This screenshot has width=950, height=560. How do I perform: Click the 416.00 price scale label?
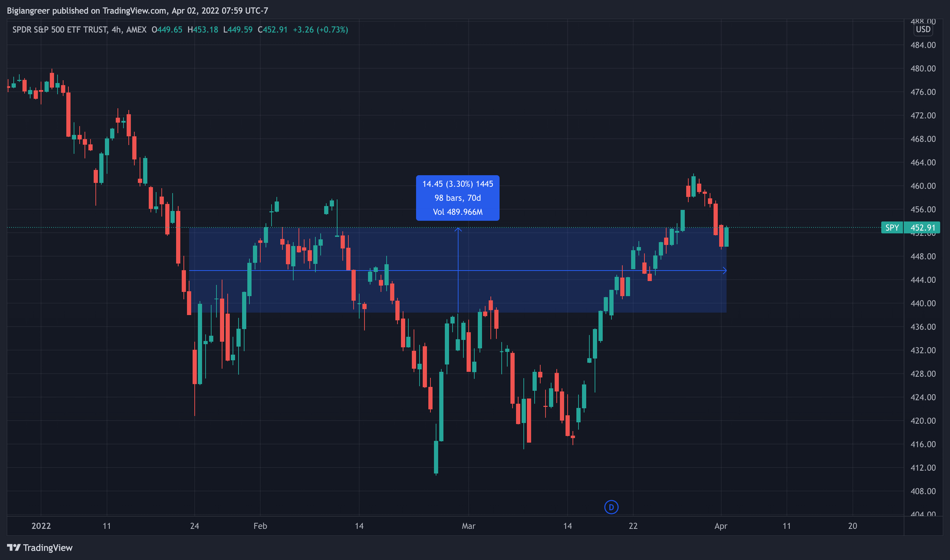click(x=923, y=444)
